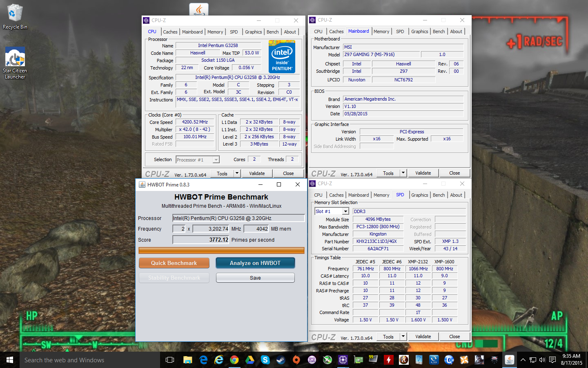Click Tools button in the SPD window
Viewport: 588px width, 368px height.
(388, 337)
